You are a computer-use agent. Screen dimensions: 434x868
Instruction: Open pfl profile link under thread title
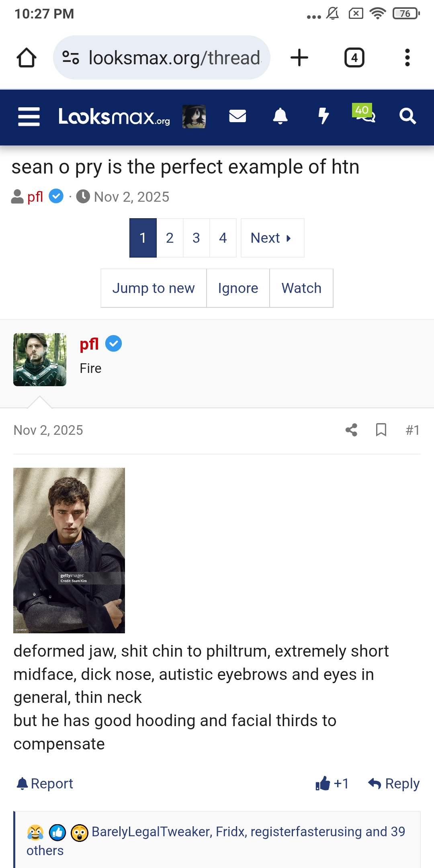(x=35, y=197)
